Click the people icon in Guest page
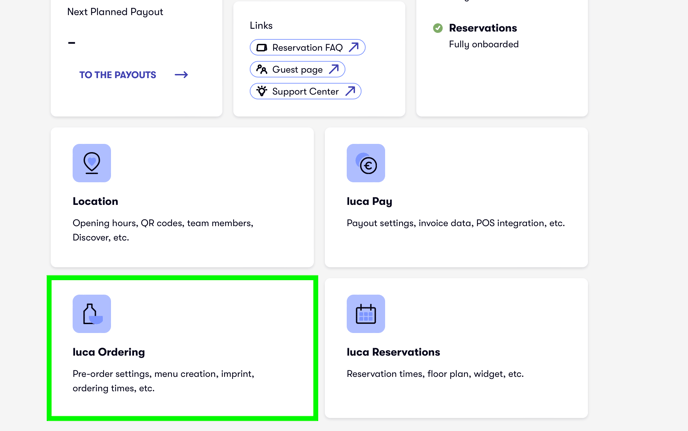This screenshot has height=431, width=688. 262,69
